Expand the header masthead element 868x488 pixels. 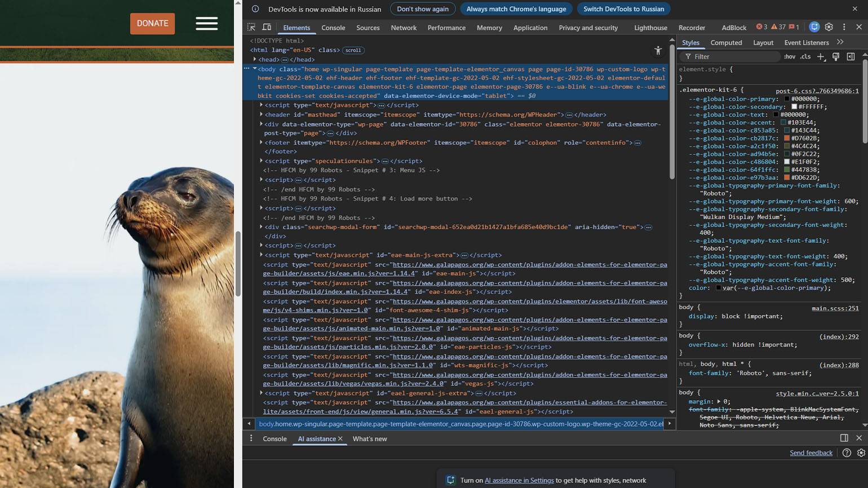coord(261,114)
